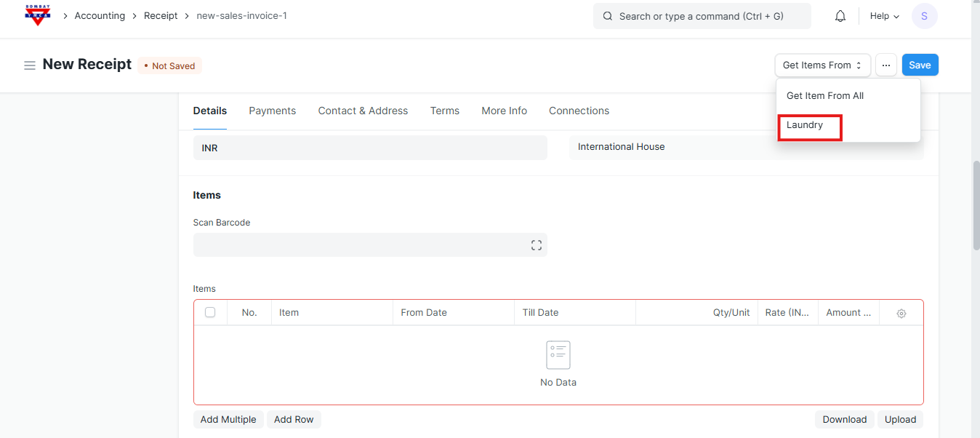The width and height of the screenshot is (980, 438).
Task: Click the Accounting breadcrumb link
Action: [x=100, y=16]
